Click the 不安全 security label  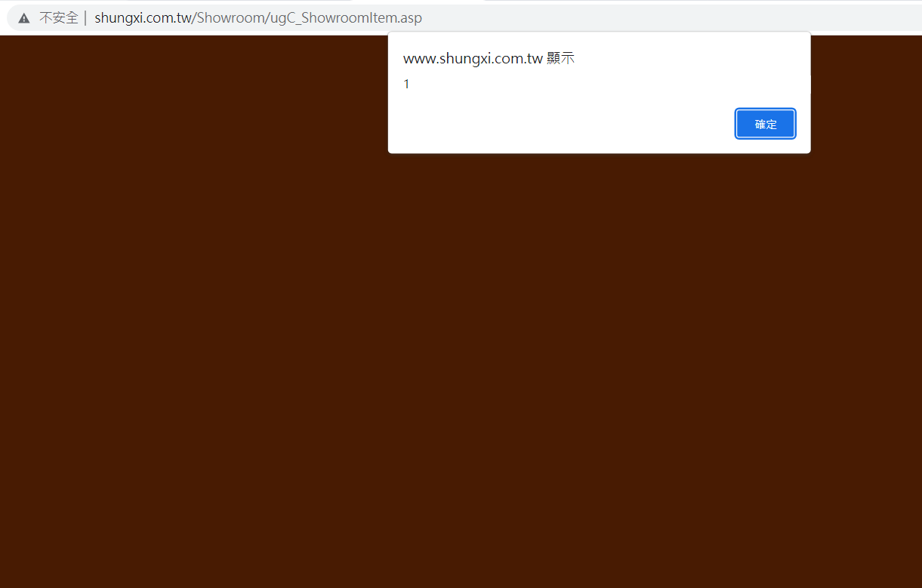59,18
